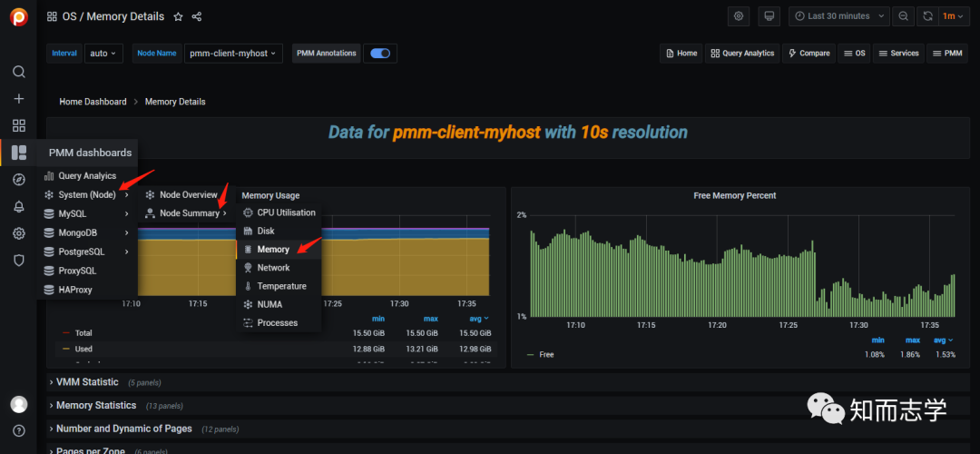The width and height of the screenshot is (980, 454).
Task: Go to Home Dashboard breadcrumb link
Action: click(93, 102)
